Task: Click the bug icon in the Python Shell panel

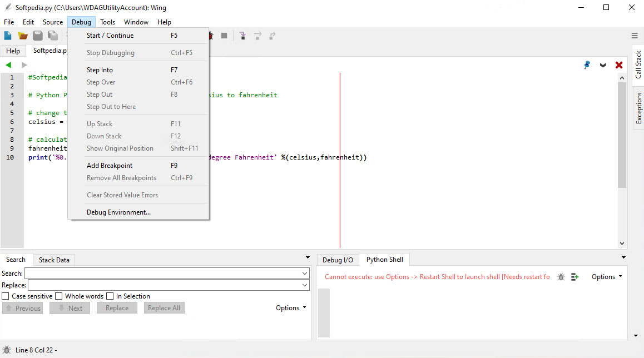Action: [561, 277]
